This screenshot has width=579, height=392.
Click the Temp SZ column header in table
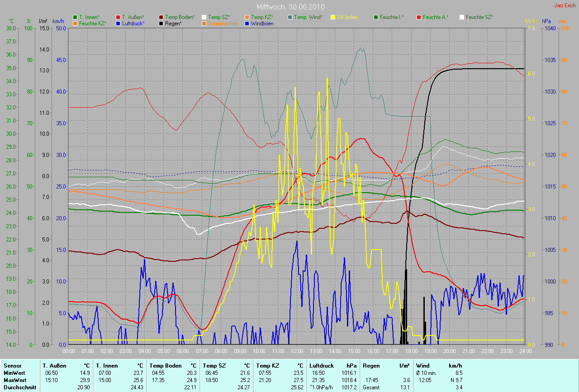(214, 365)
